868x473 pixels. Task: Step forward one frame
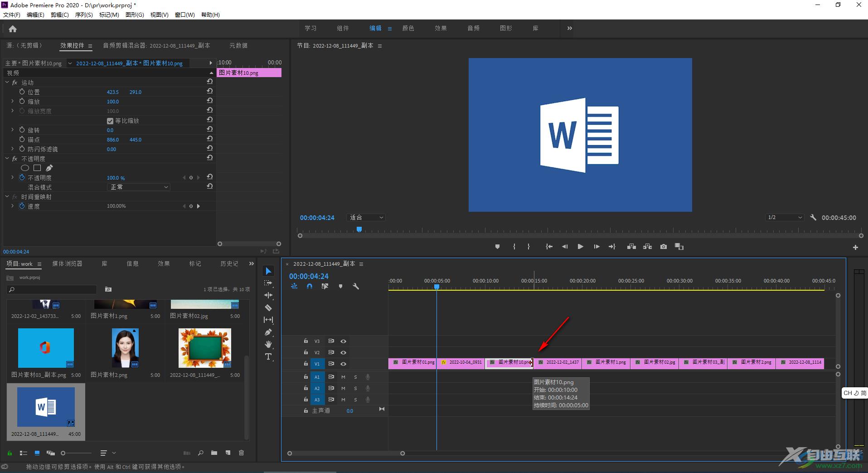pyautogui.click(x=596, y=247)
